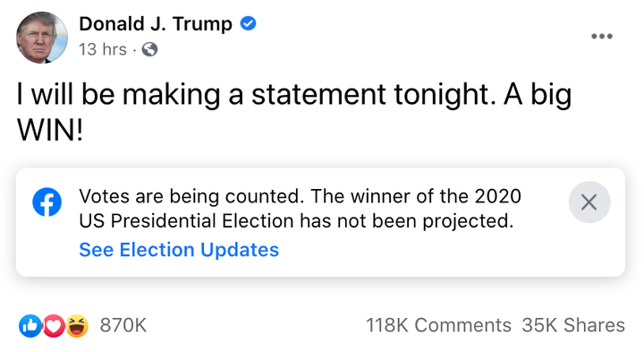
Task: Open the three-dot post options menu
Action: click(x=602, y=37)
